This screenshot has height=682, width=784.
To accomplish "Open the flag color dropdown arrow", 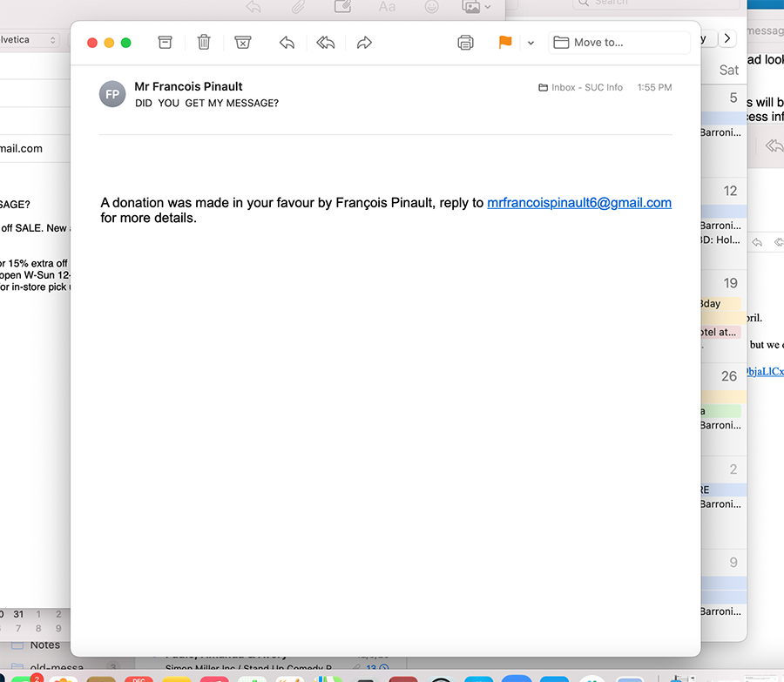I will [x=531, y=43].
